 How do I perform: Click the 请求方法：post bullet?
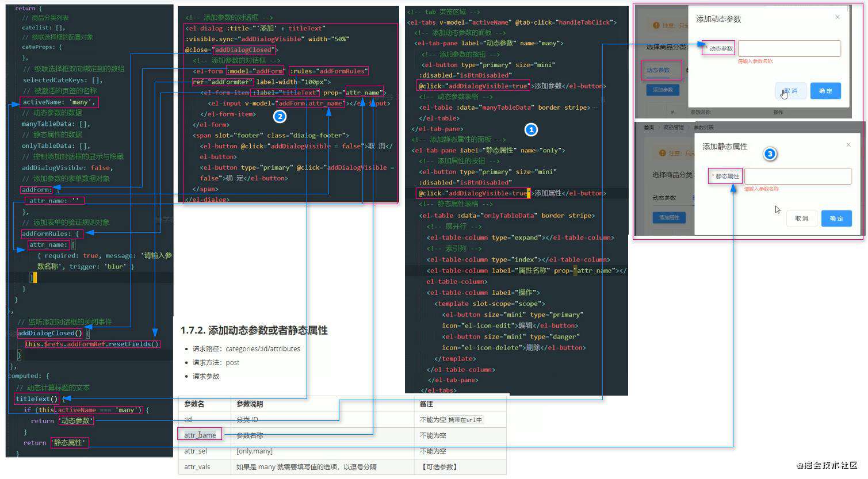(216, 362)
